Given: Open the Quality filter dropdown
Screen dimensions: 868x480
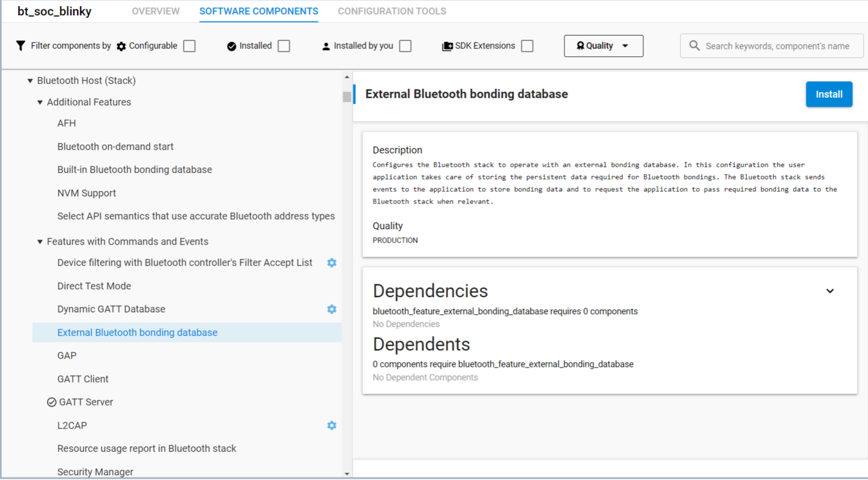Looking at the screenshot, I should tap(603, 45).
